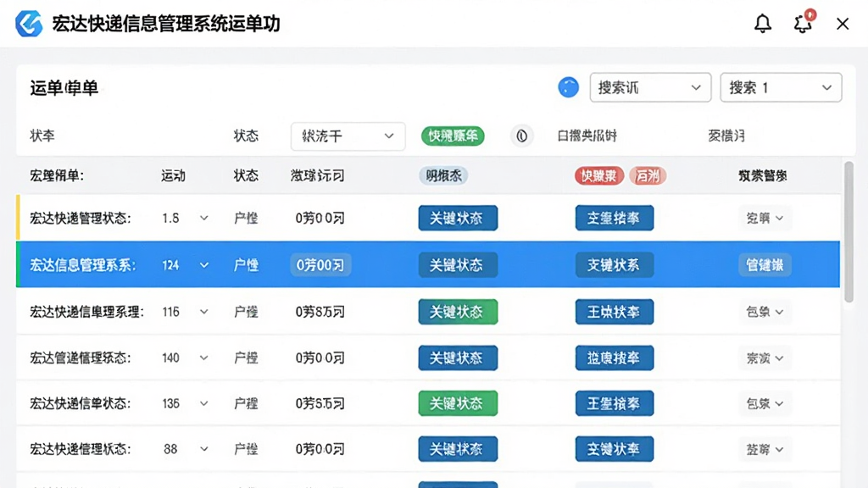Image resolution: width=868 pixels, height=488 pixels.
Task: Click second blue button in the 140 row
Action: point(615,358)
